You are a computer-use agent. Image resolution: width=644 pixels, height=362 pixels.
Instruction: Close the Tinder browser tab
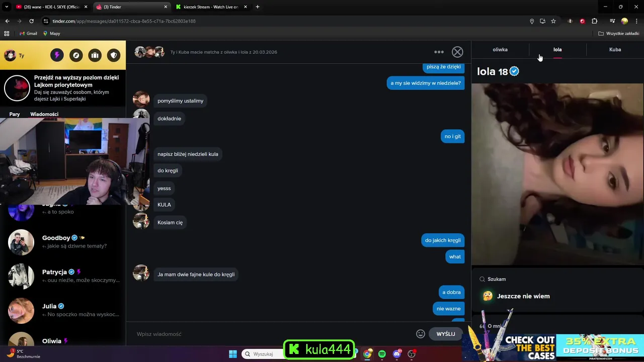pos(166,7)
